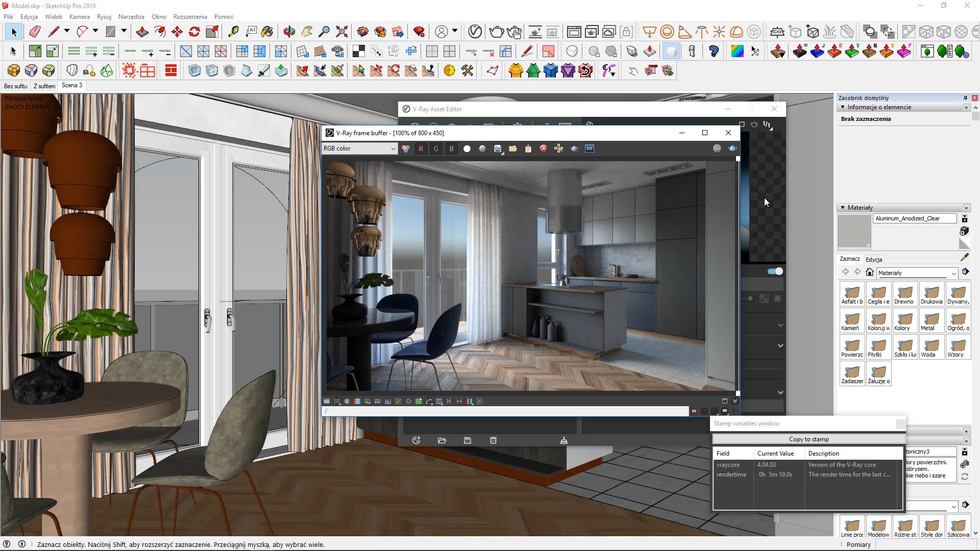Select the Move tool in toolbar
This screenshot has width=980, height=551.
point(177,32)
